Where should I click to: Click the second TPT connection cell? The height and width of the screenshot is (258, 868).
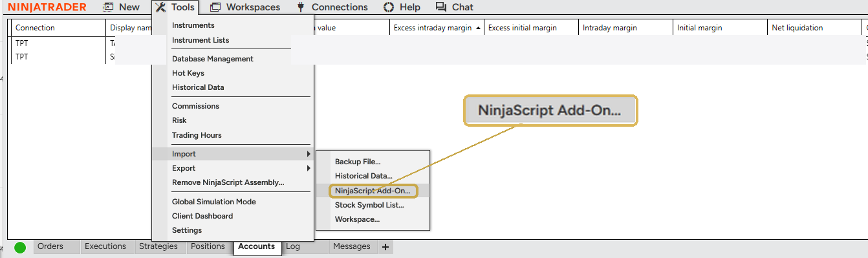tap(59, 56)
